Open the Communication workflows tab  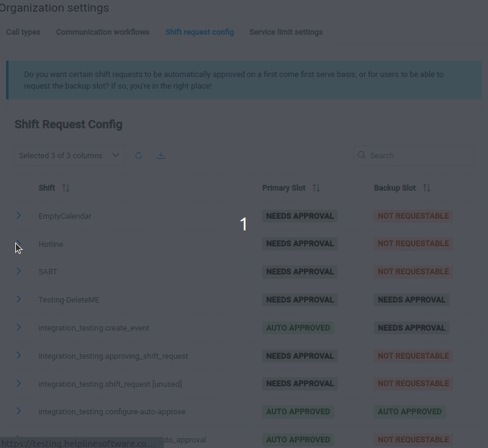[103, 32]
